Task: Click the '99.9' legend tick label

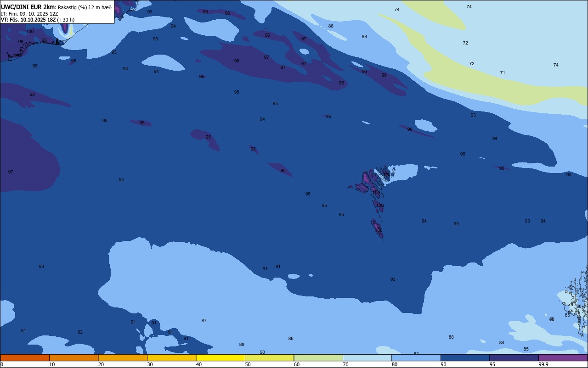Action: [x=543, y=364]
